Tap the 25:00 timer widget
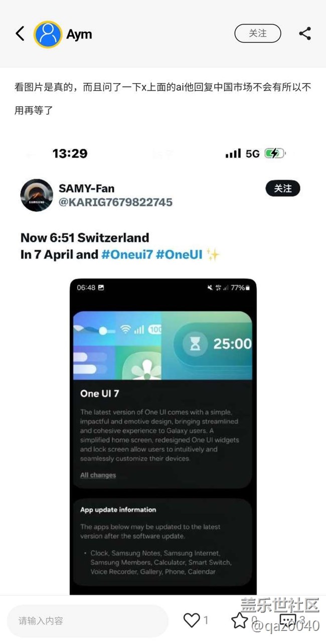Viewport: 326px width, 644px height. 213,344
